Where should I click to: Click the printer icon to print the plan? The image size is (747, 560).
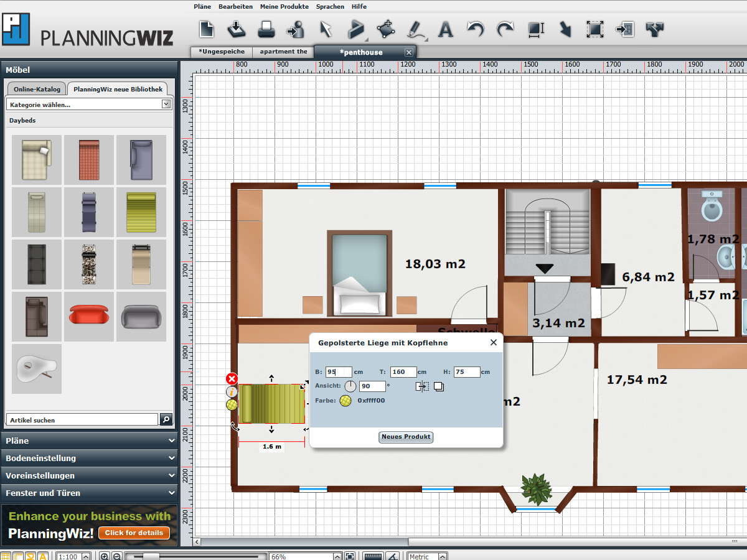click(x=266, y=29)
